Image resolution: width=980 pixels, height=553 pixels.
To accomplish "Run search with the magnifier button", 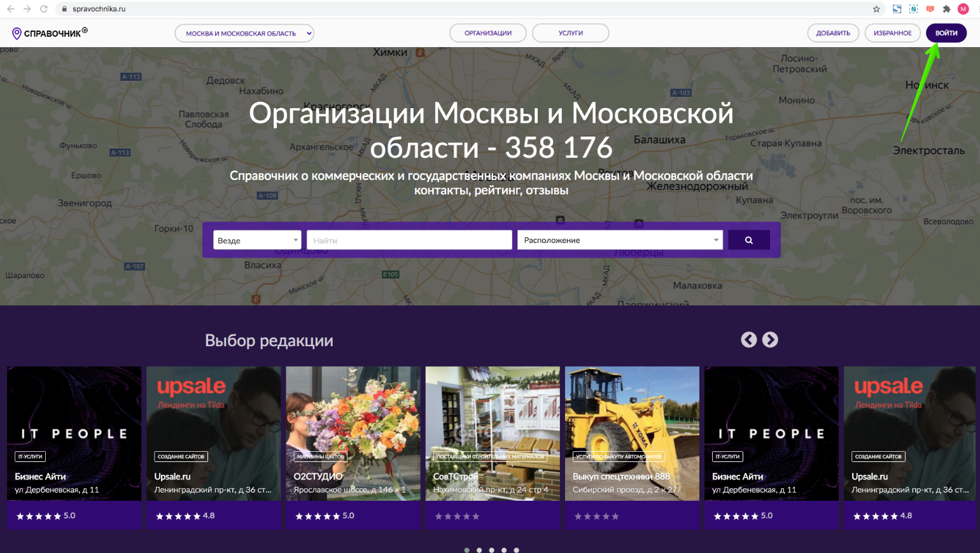I will pyautogui.click(x=749, y=240).
